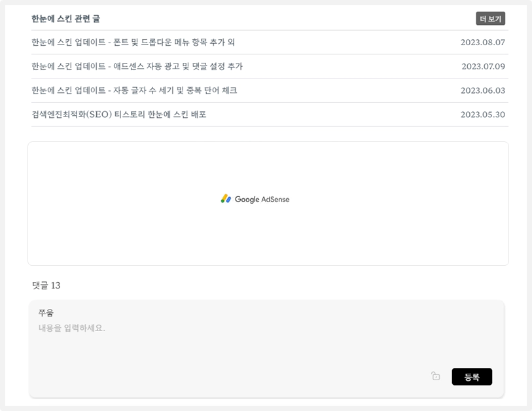The width and height of the screenshot is (532, 411).
Task: Click the 댓글 13 count label
Action: [x=46, y=285]
